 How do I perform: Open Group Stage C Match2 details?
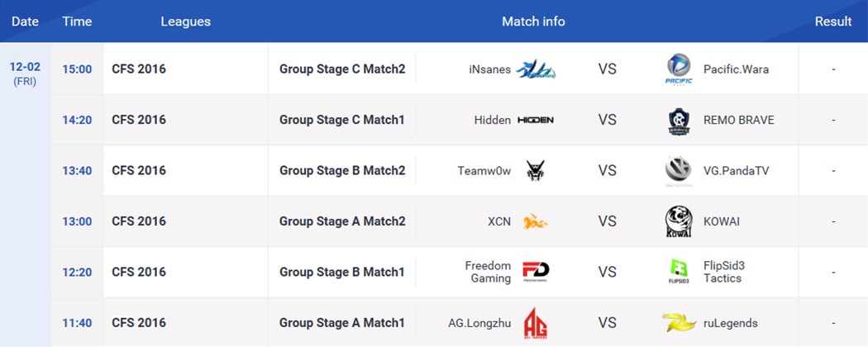[x=342, y=69]
